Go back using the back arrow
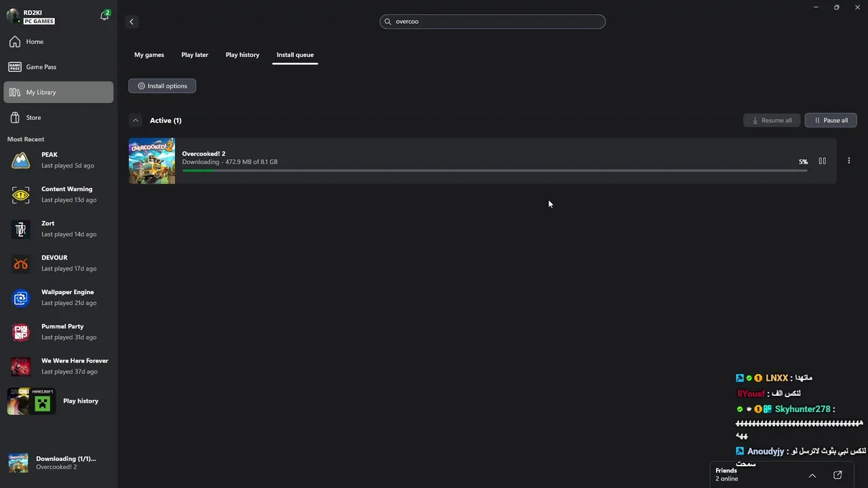The height and width of the screenshot is (488, 868). point(132,22)
